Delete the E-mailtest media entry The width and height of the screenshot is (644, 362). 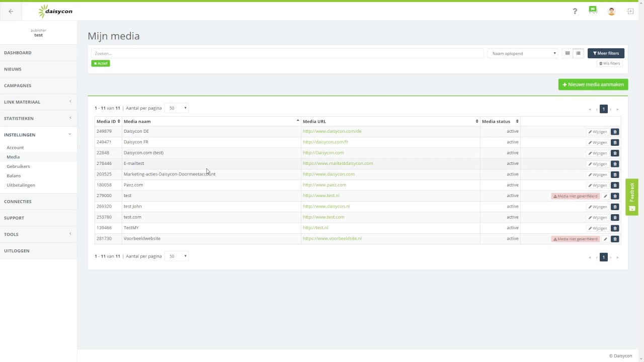[615, 164]
